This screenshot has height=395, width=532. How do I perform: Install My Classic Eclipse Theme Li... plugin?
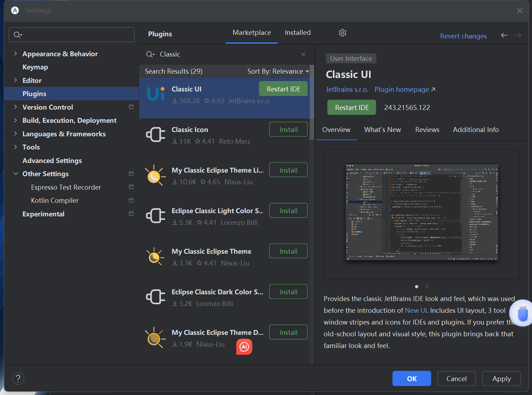(x=288, y=170)
